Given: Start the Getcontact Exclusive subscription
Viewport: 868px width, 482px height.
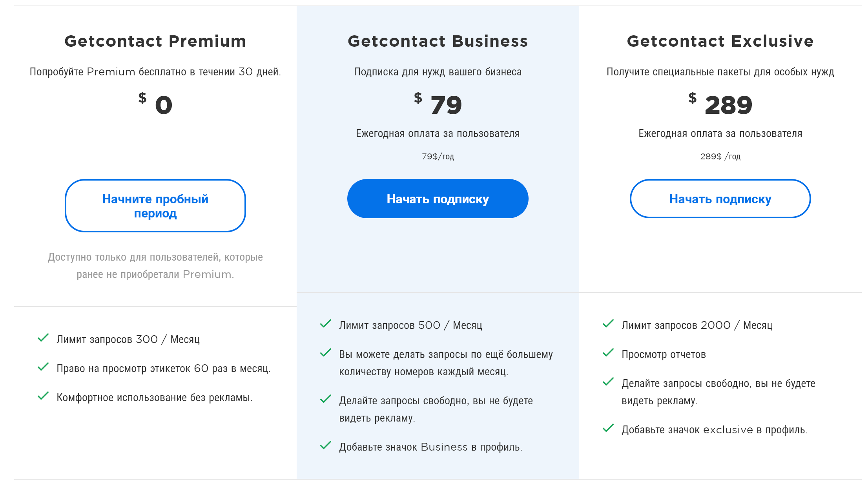Looking at the screenshot, I should click(x=720, y=199).
